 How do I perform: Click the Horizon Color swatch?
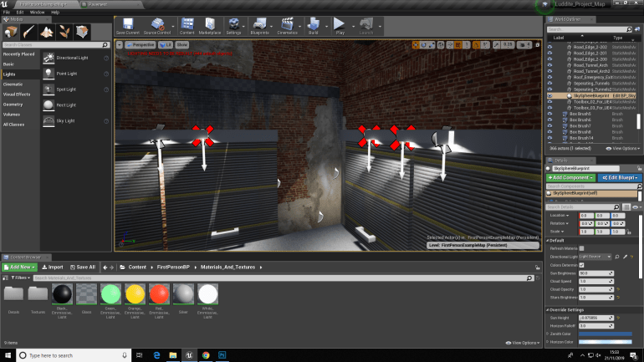(605, 342)
